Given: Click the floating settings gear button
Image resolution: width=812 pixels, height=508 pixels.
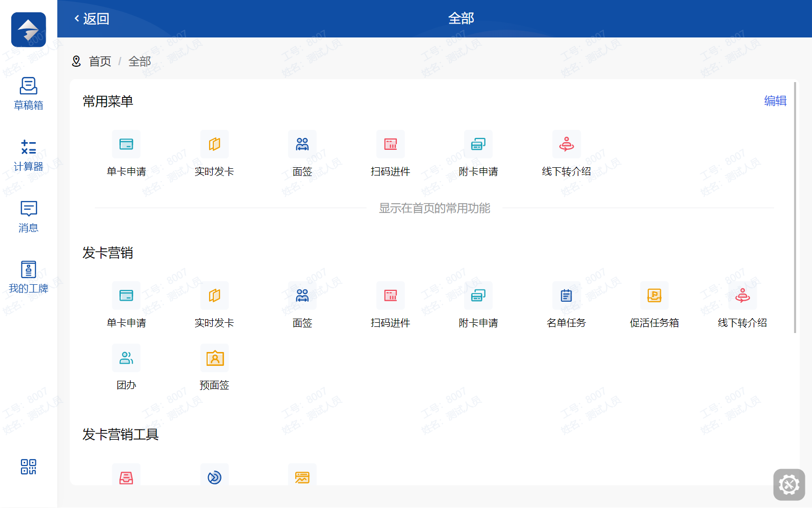Looking at the screenshot, I should click(789, 484).
